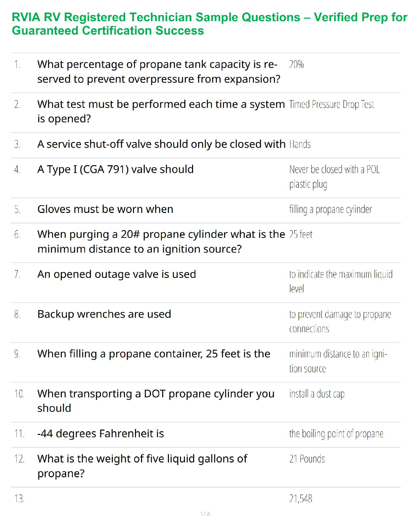Click question about propane tank capacity percentage
This screenshot has height=532, width=411.
coord(158,72)
